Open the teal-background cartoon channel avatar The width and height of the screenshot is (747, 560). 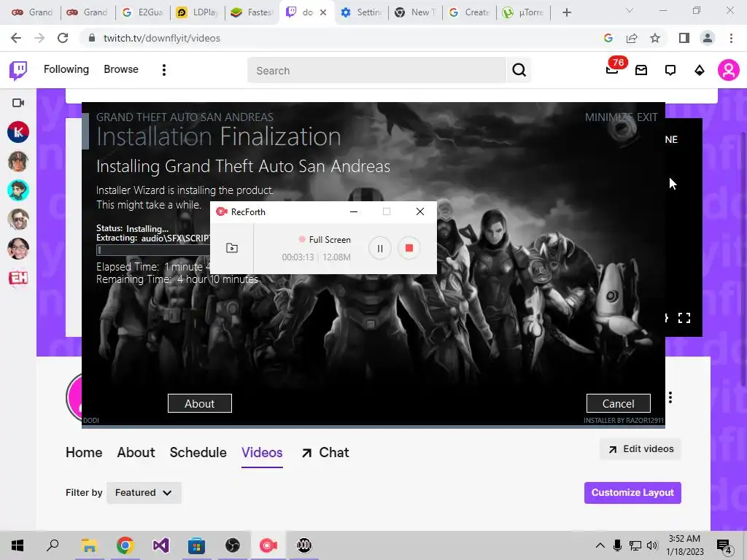pyautogui.click(x=18, y=190)
